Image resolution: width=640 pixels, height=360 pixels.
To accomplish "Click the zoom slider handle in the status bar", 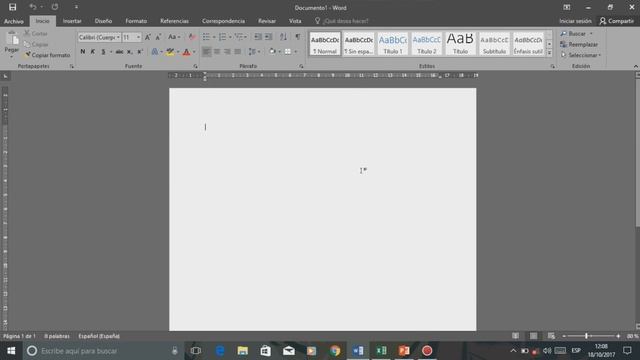I will click(x=586, y=336).
